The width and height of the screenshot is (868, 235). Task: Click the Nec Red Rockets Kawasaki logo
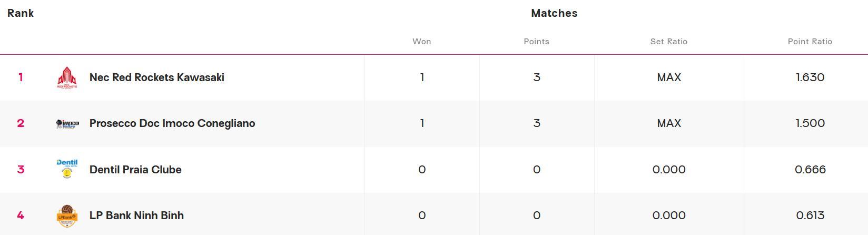(x=67, y=77)
